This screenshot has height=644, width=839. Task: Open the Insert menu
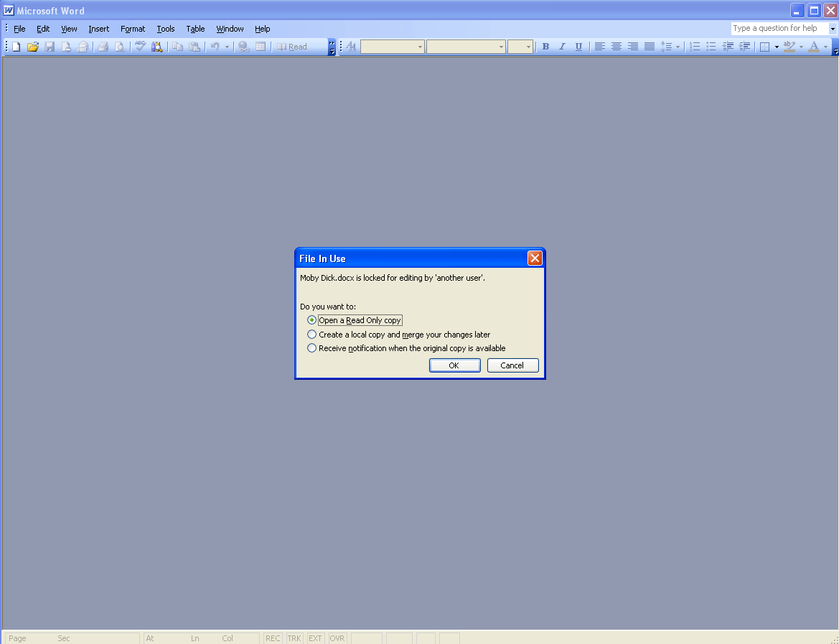pyautogui.click(x=98, y=29)
